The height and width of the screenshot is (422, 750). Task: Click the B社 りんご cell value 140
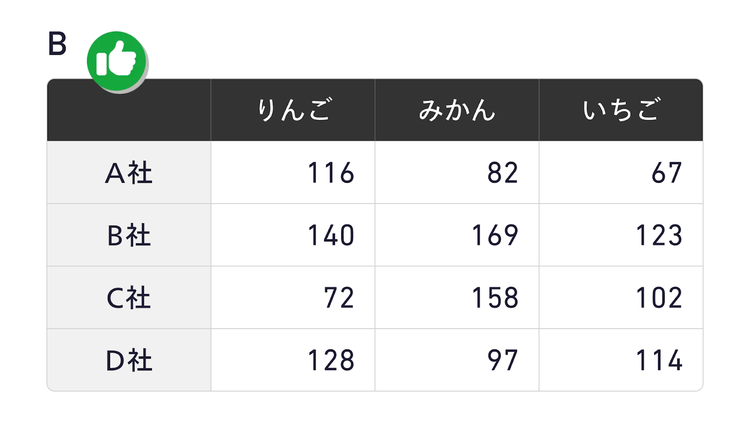[330, 236]
